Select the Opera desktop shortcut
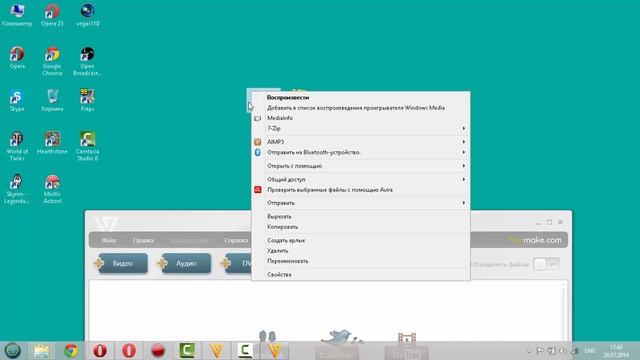 [x=17, y=58]
